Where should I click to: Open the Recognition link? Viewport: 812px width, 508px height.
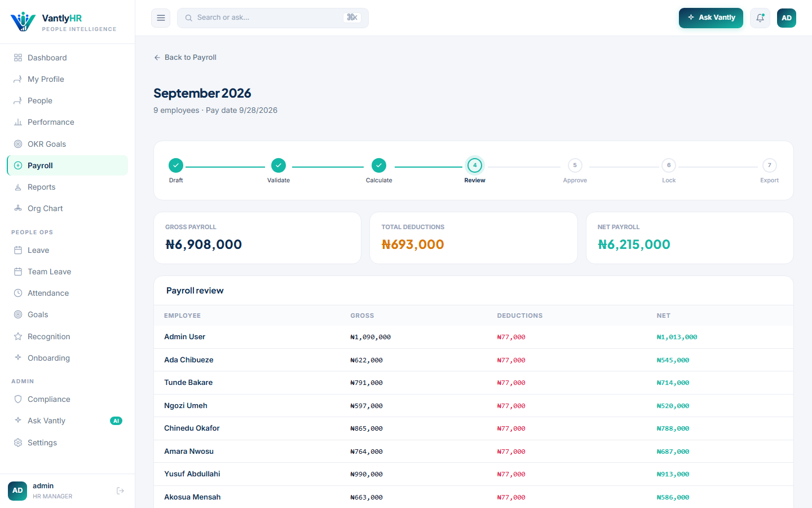68,336
